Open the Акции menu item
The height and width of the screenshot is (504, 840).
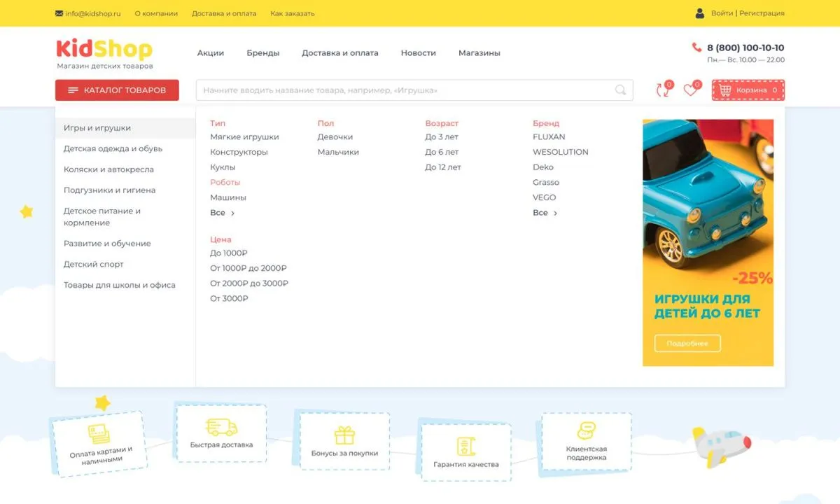click(x=210, y=53)
